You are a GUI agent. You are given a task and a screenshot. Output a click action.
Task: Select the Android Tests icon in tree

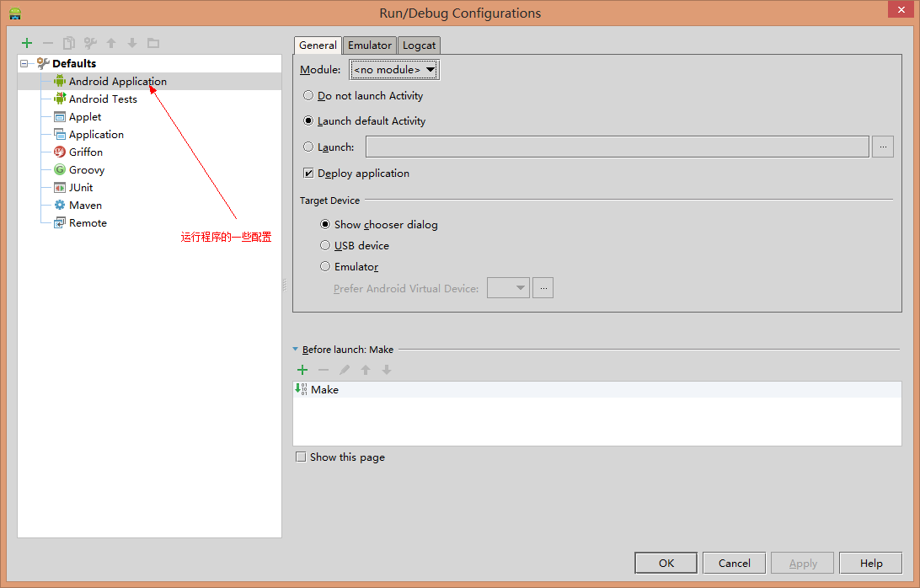(60, 99)
